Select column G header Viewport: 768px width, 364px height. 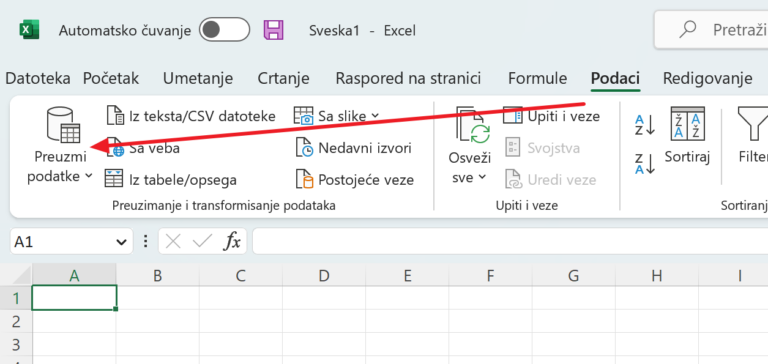pos(574,276)
